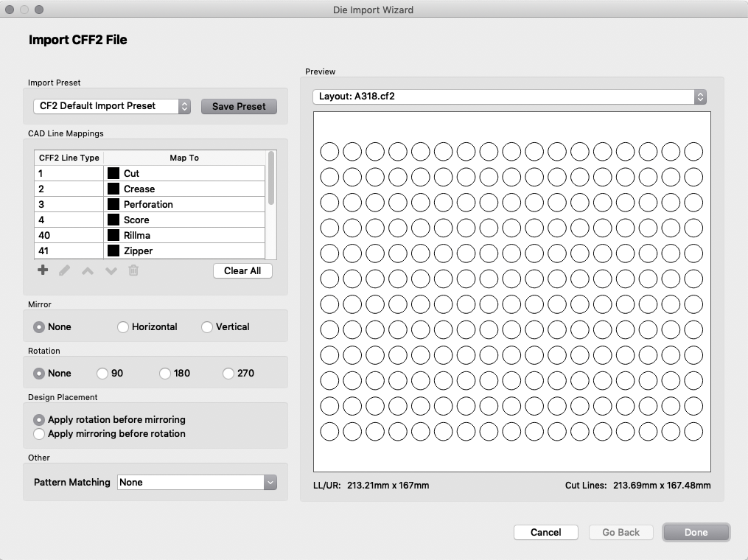748x560 pixels.
Task: Click the edit mapping pencil icon
Action: (65, 270)
